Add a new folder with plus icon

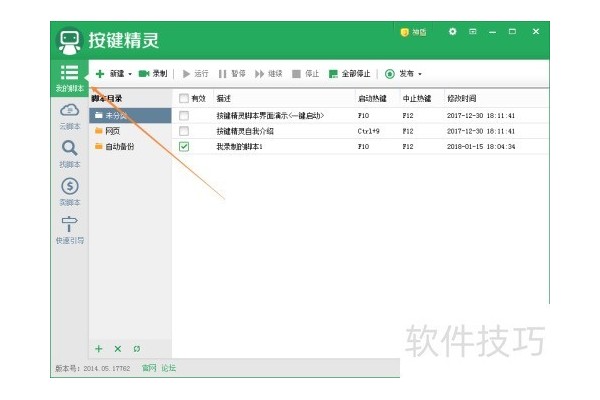tap(99, 349)
